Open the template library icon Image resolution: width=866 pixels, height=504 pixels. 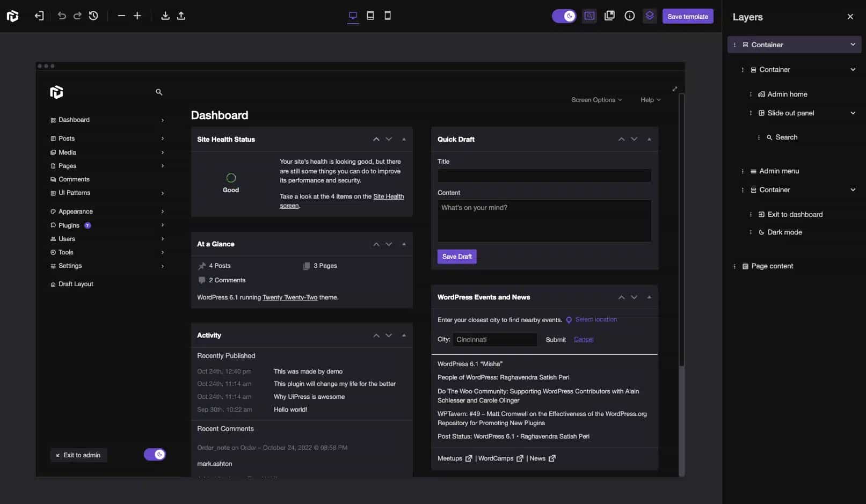point(609,16)
